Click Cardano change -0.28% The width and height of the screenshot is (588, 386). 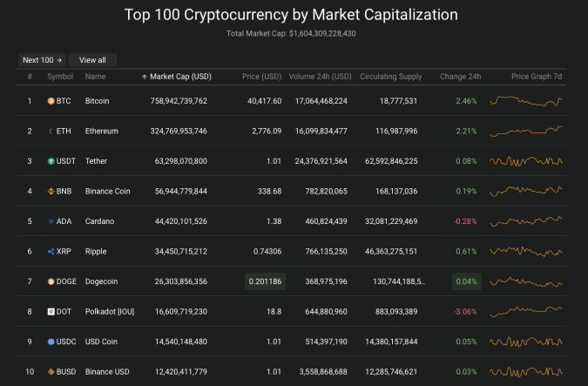[465, 221]
